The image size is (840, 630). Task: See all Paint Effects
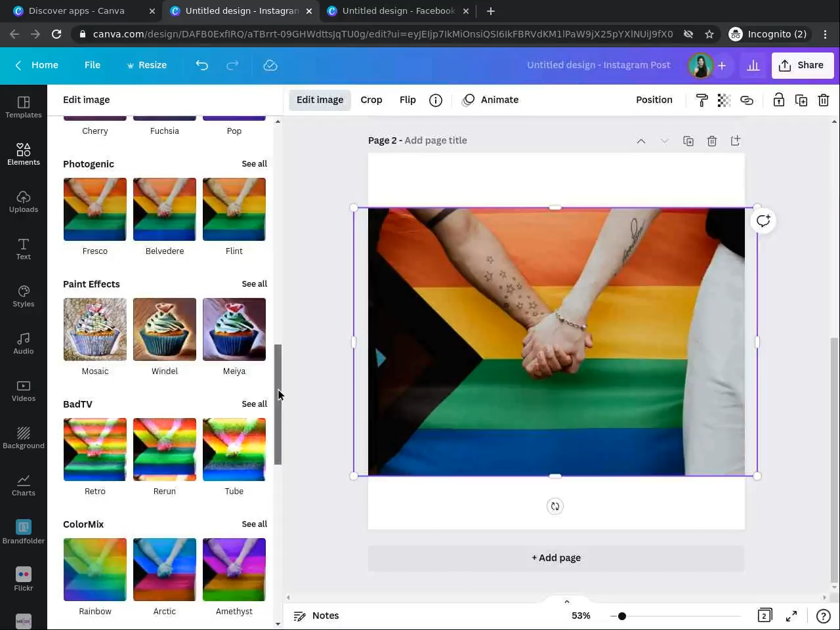click(x=255, y=284)
